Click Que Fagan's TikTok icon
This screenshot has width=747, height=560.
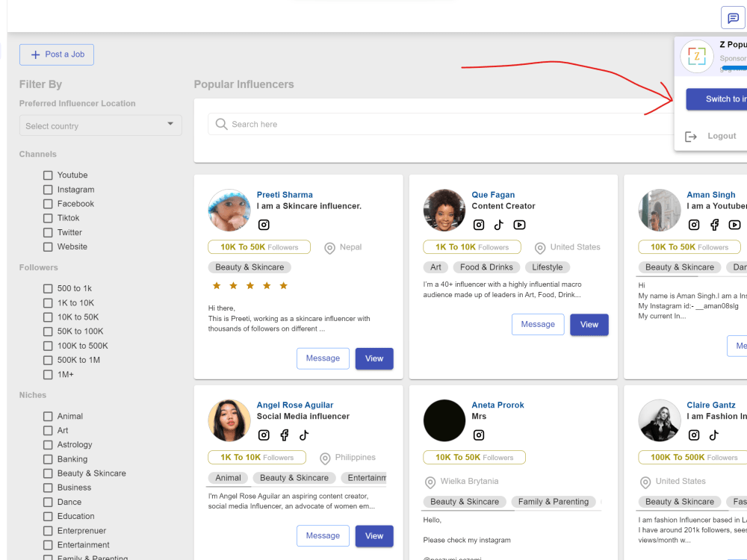[x=499, y=225]
